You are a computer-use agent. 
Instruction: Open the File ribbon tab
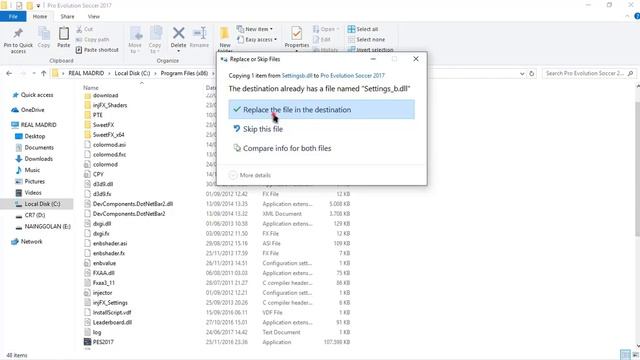[x=13, y=16]
